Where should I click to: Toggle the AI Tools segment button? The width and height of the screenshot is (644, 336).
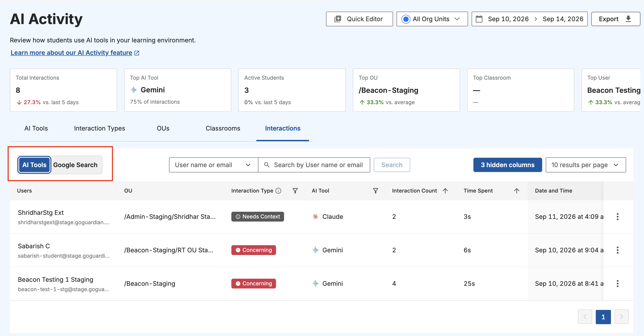(x=34, y=165)
